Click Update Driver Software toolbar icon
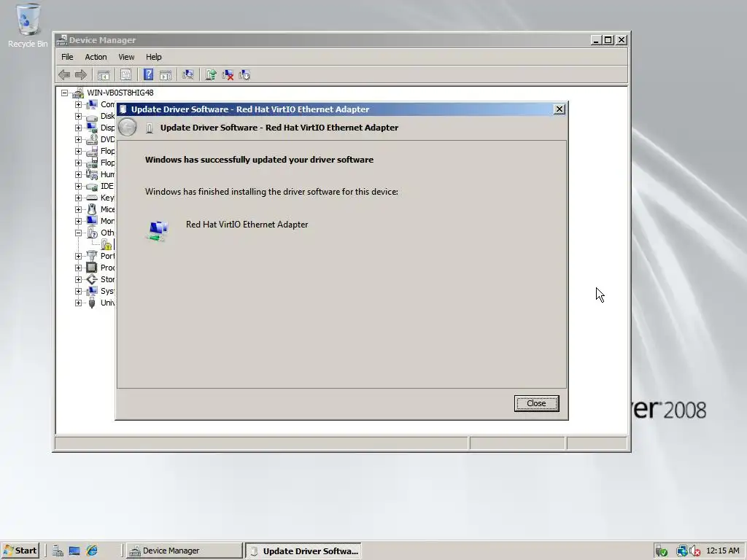 211,75
